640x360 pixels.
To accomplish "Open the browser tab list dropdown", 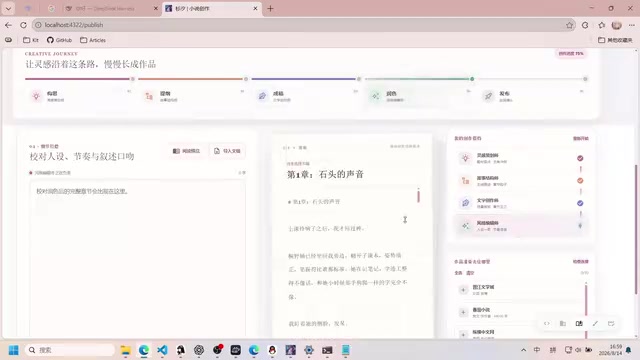I will 8,8.
